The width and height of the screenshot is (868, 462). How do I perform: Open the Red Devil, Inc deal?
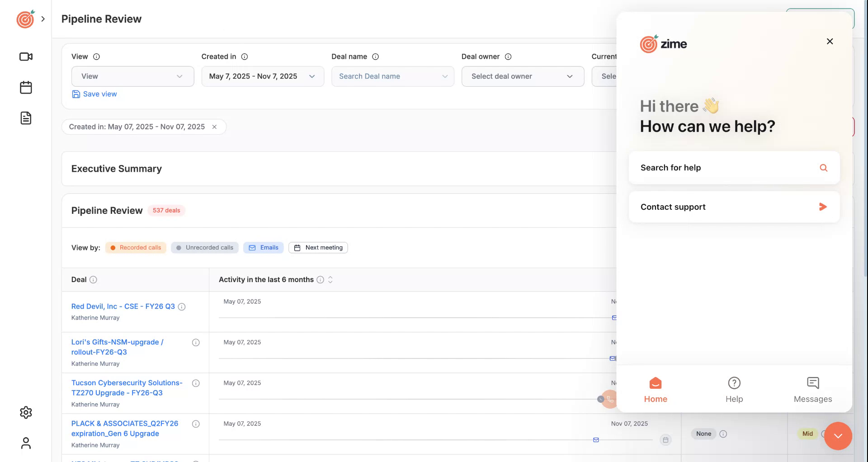pyautogui.click(x=123, y=306)
